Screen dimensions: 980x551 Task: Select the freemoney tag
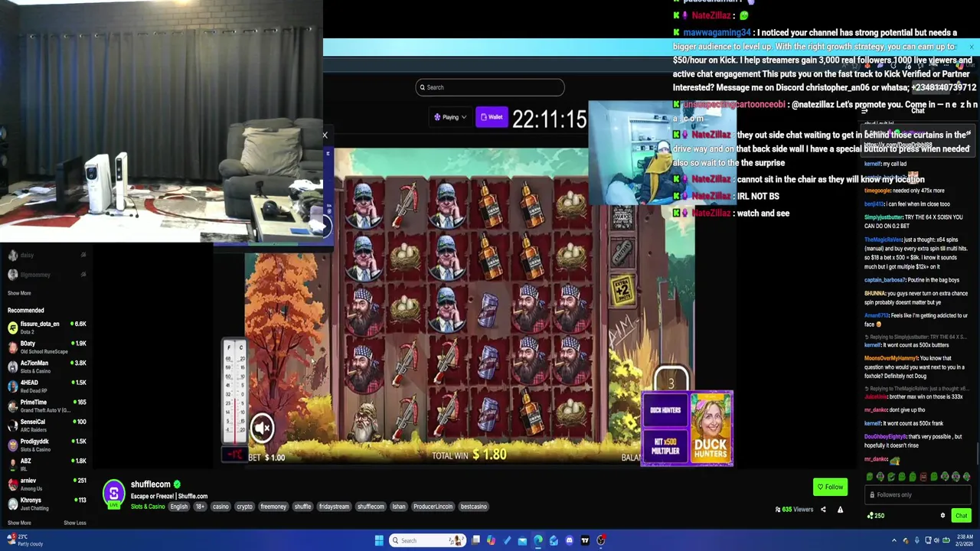pyautogui.click(x=273, y=507)
